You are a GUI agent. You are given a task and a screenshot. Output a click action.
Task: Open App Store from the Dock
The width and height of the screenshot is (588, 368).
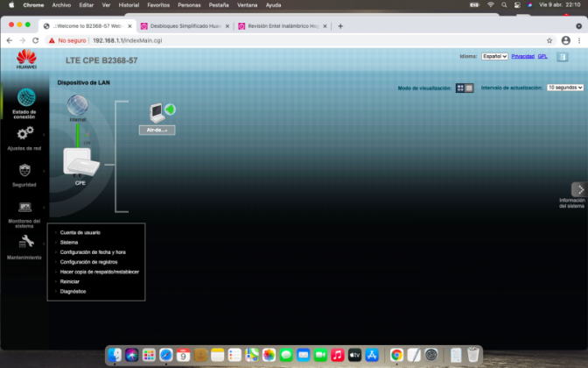pyautogui.click(x=372, y=355)
